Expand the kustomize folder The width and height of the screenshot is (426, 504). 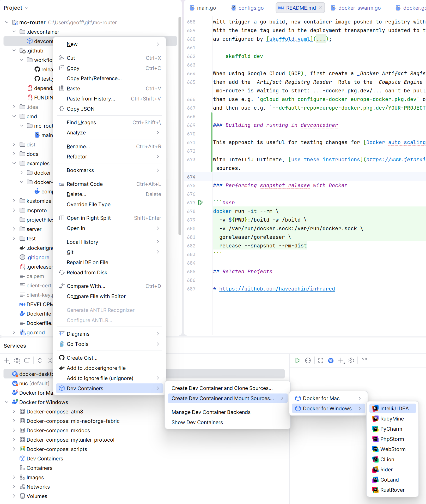[x=14, y=201]
